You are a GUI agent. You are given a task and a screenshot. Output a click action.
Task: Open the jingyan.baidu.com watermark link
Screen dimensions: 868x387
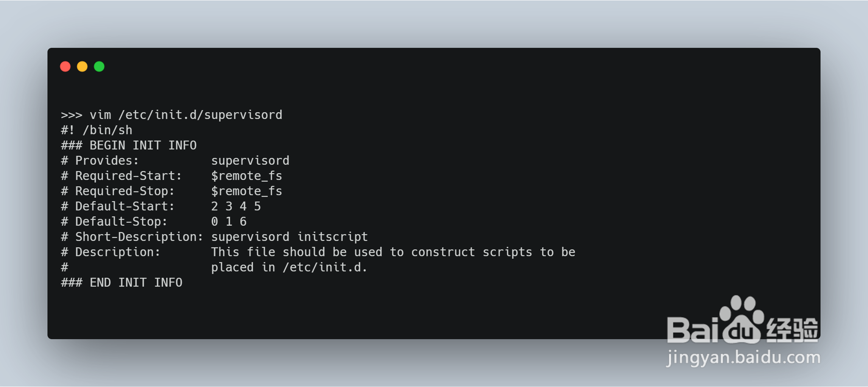click(x=743, y=358)
